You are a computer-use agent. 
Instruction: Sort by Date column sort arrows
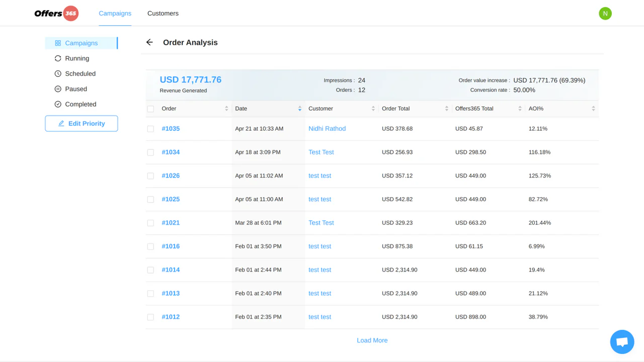tap(299, 109)
